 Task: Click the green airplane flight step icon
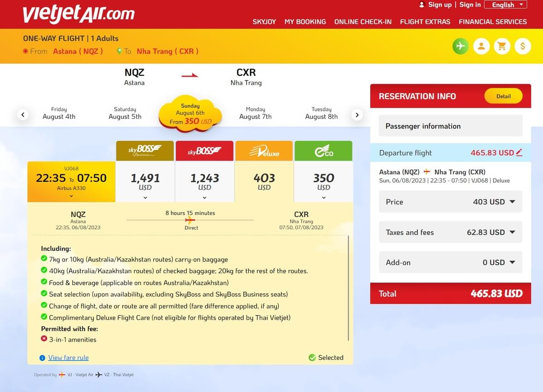[461, 46]
